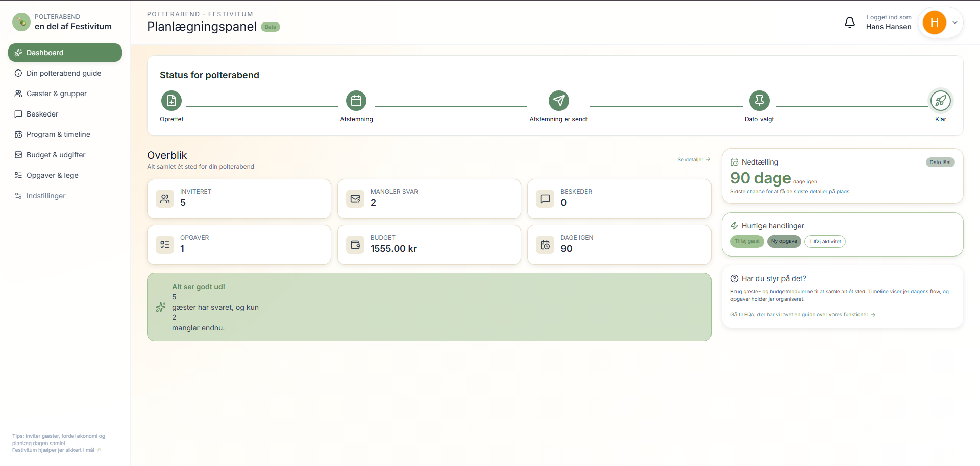Click the 'Se detaljer' link
This screenshot has width=980, height=466.
pos(690,159)
